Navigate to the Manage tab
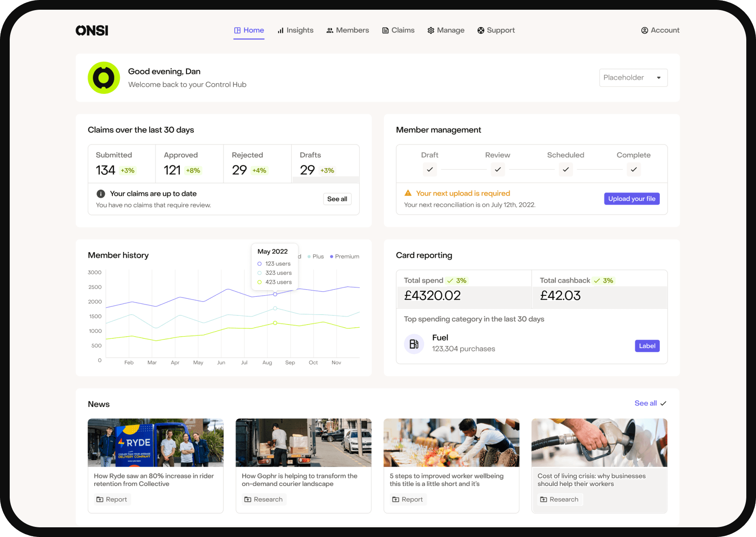 (x=446, y=30)
